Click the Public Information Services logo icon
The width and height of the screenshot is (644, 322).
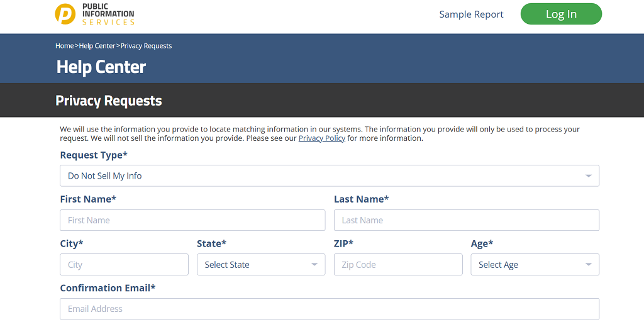(65, 14)
